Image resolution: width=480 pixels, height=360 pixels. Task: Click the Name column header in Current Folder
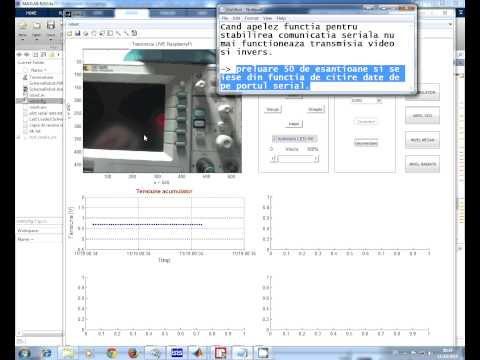point(38,70)
